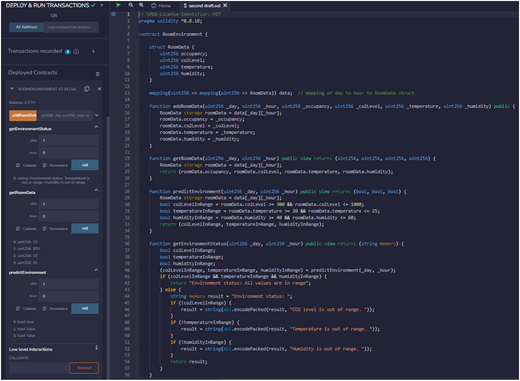Focus the _hour field under predictEnvironment
Viewport: 520px width, 381px height.
pyautogui.click(x=69, y=296)
